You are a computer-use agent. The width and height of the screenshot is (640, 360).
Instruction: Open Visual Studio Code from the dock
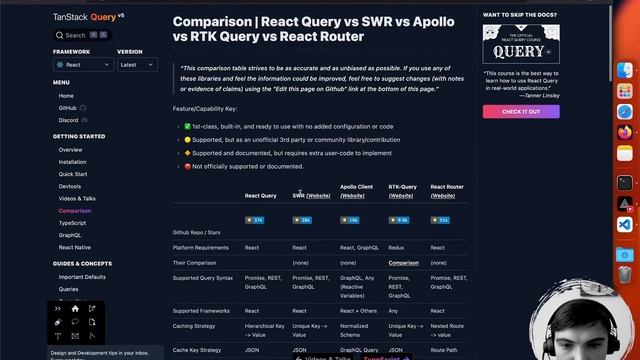click(624, 224)
